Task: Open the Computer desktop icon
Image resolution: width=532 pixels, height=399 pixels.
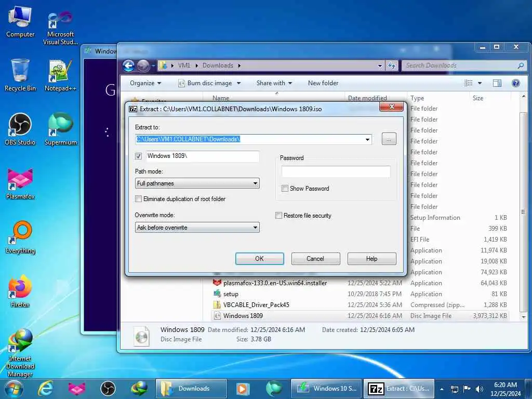Action: pyautogui.click(x=20, y=21)
